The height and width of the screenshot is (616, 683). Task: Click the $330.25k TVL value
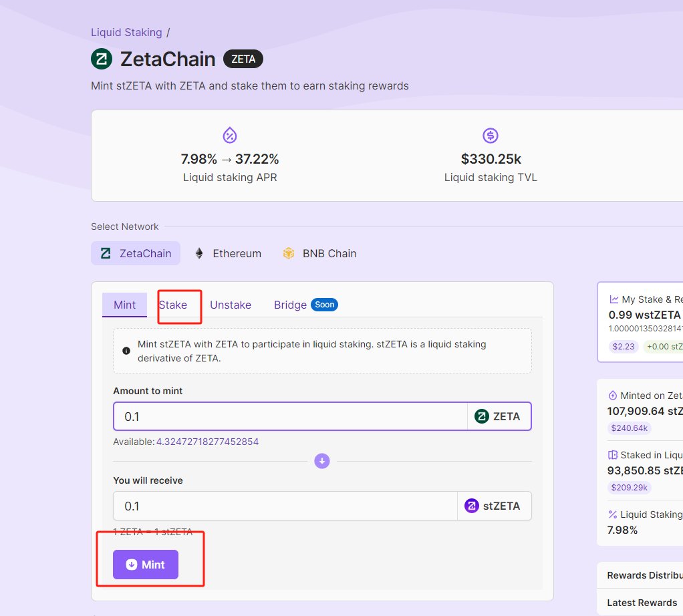coord(491,159)
